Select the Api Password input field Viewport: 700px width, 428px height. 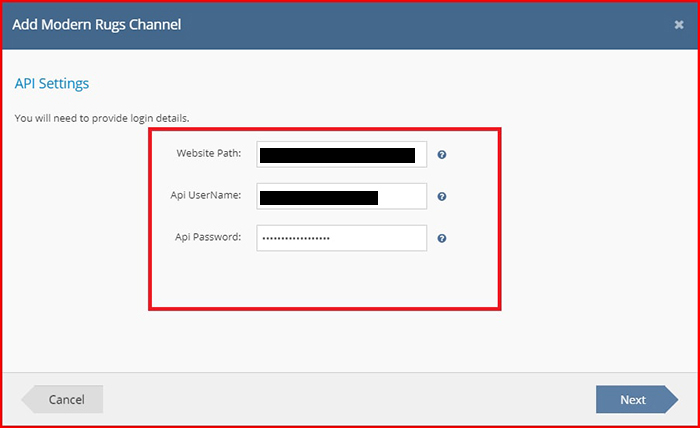coord(342,238)
